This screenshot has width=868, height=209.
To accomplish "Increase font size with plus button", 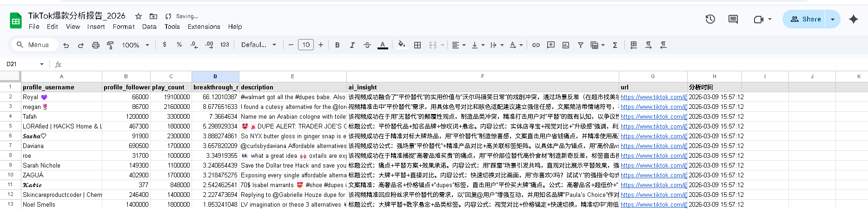I will 321,45.
